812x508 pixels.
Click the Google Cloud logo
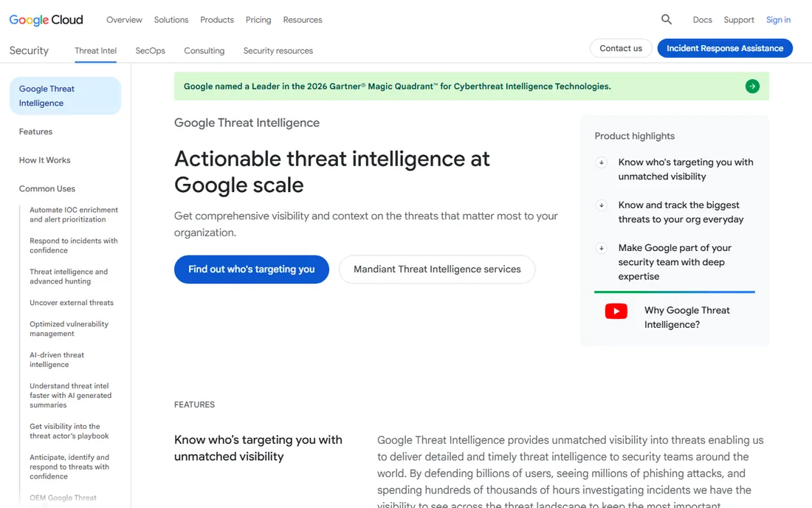[x=46, y=20]
